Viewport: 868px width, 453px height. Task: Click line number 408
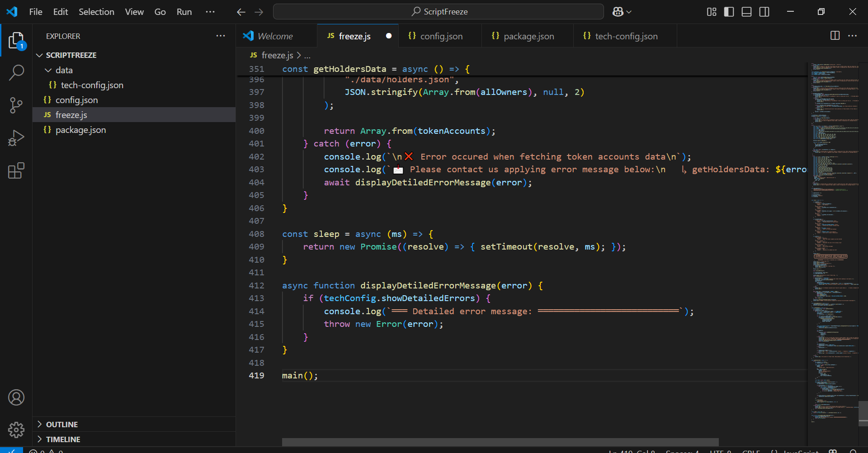click(x=256, y=234)
